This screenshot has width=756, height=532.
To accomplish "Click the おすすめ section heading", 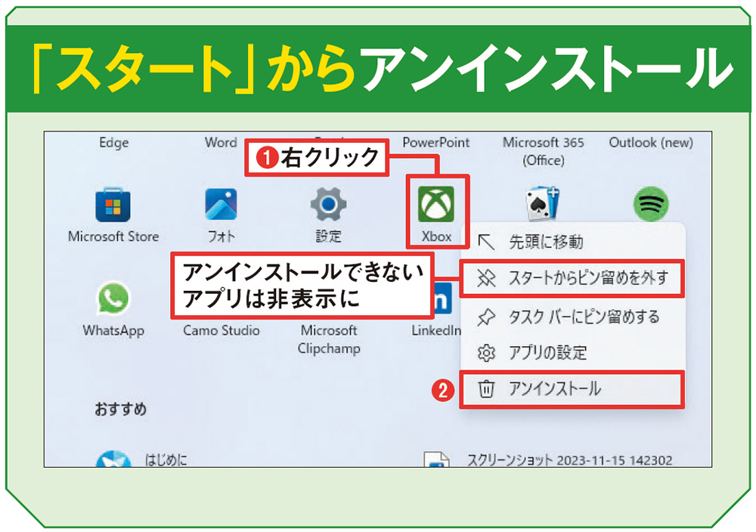I will (x=120, y=409).
